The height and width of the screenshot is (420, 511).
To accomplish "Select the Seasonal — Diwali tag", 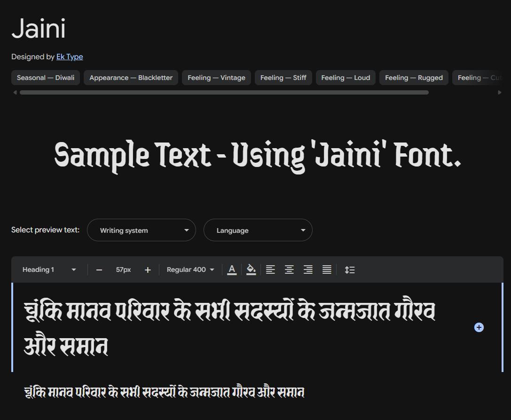I will tap(46, 78).
